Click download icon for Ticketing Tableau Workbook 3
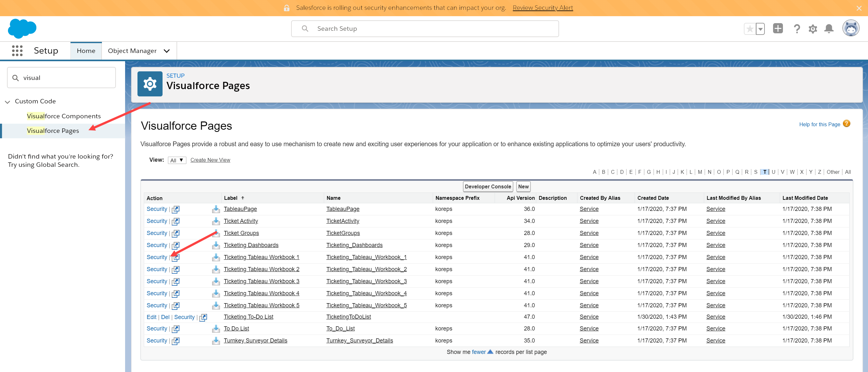868x372 pixels. [216, 281]
